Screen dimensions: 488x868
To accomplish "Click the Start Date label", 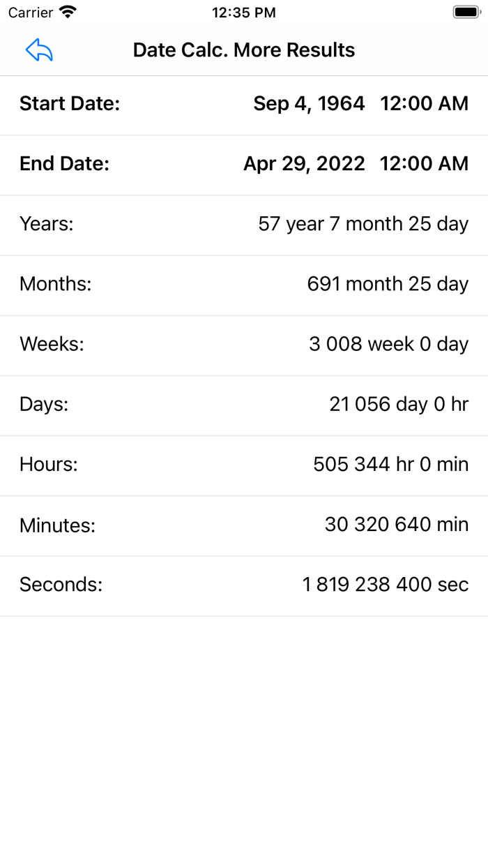I will click(70, 103).
